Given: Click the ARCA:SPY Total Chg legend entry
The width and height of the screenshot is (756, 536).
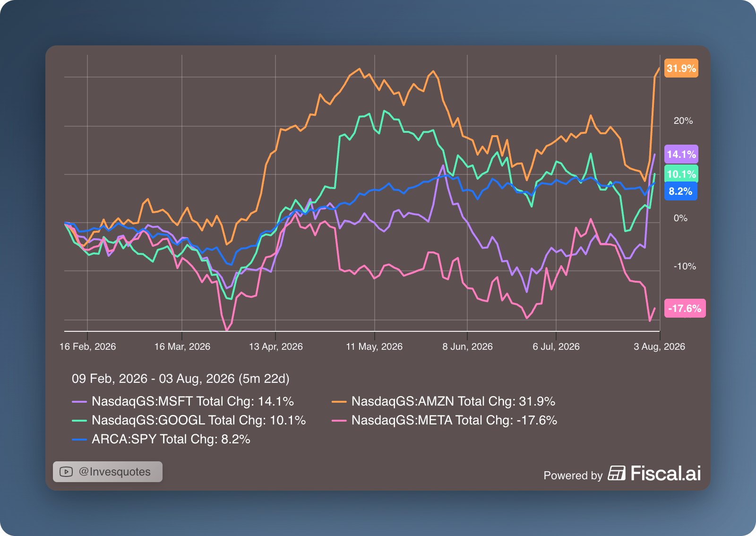Looking at the screenshot, I should click(x=161, y=439).
